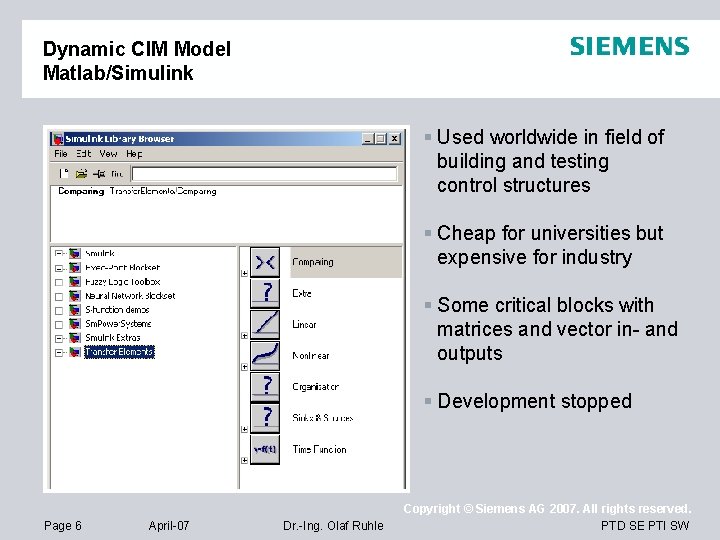Select the Fixed-Point Blockset tree item
The height and width of the screenshot is (540, 720).
tap(122, 267)
